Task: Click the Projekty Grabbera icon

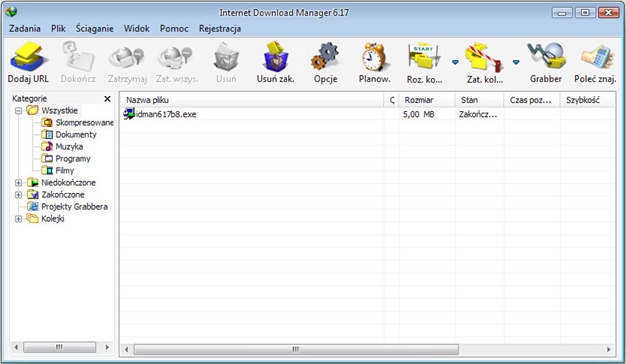Action: [x=33, y=206]
